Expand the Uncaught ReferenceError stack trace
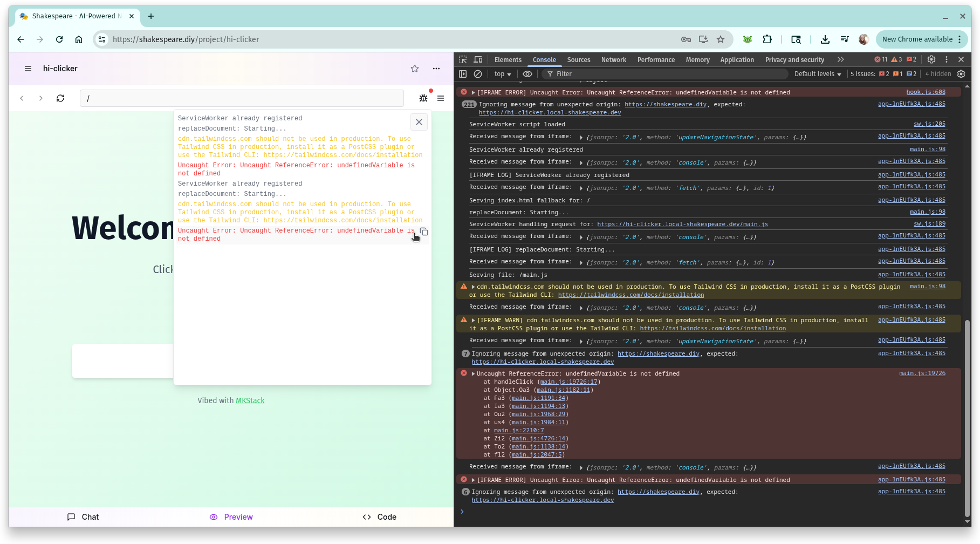The height and width of the screenshot is (544, 980). [473, 373]
